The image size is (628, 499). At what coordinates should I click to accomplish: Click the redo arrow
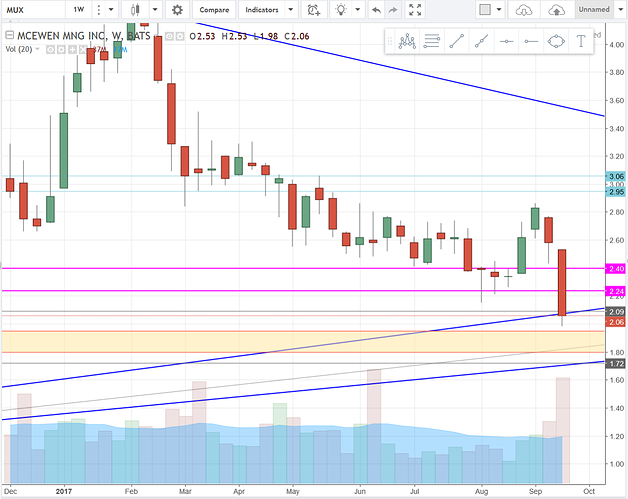pyautogui.click(x=393, y=10)
